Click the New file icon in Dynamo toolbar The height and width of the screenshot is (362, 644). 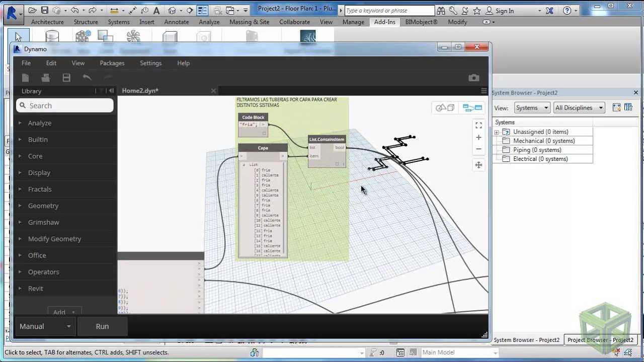[25, 77]
